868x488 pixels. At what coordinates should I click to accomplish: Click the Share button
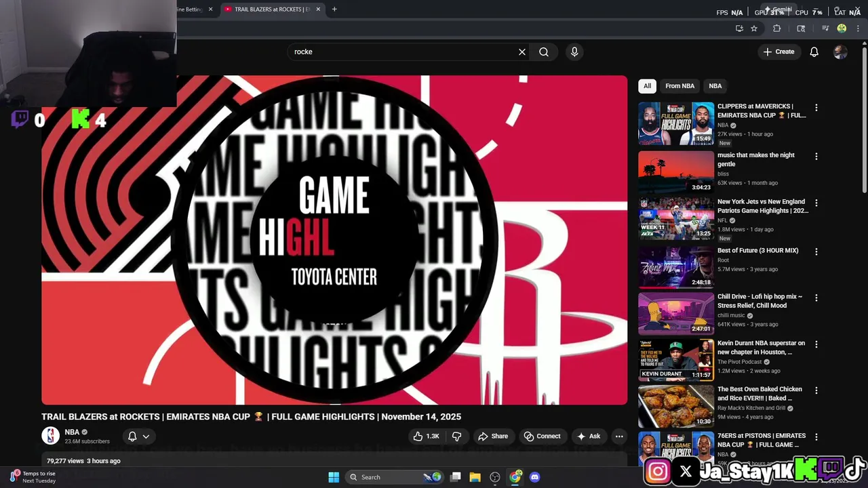[x=493, y=436]
